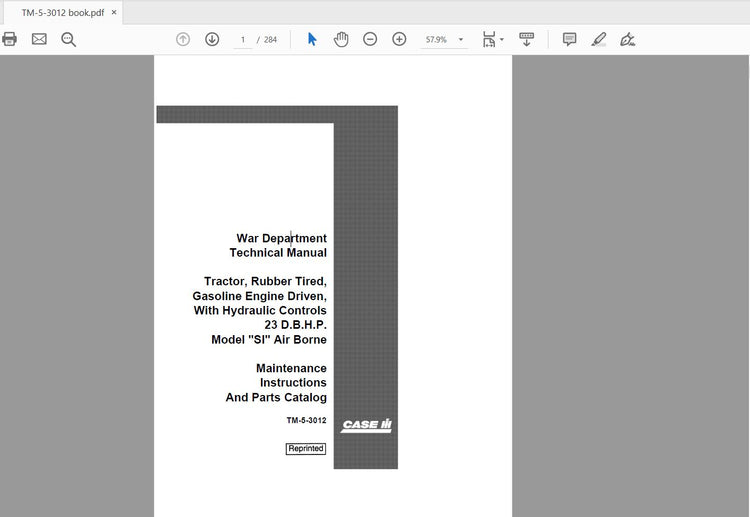
Task: Click the Maintenance text line
Action: [291, 368]
